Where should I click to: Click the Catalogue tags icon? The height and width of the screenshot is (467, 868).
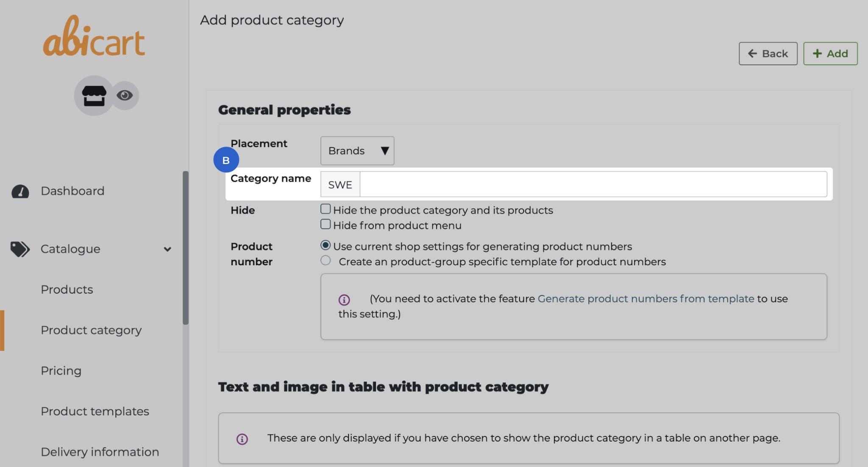coord(20,249)
